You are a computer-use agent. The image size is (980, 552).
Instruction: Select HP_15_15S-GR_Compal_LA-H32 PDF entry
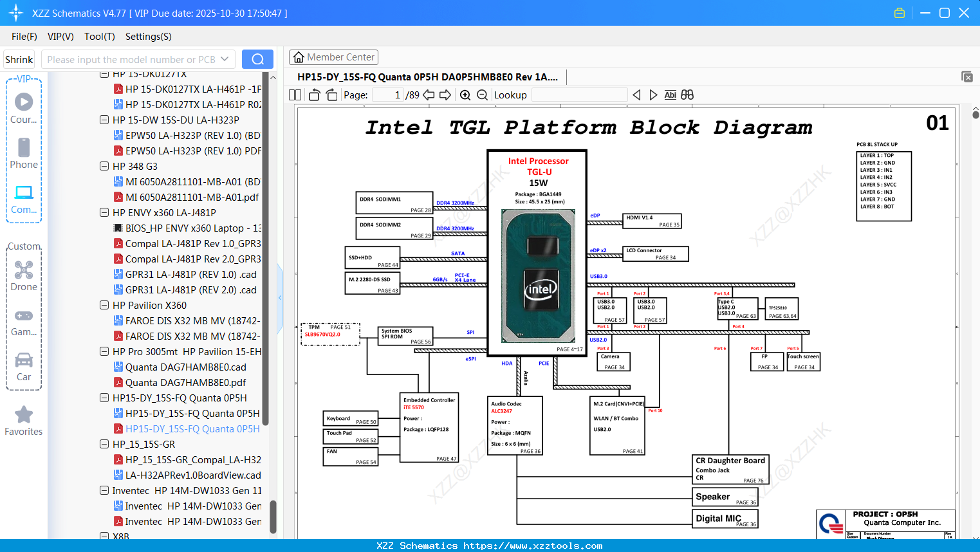187,460
